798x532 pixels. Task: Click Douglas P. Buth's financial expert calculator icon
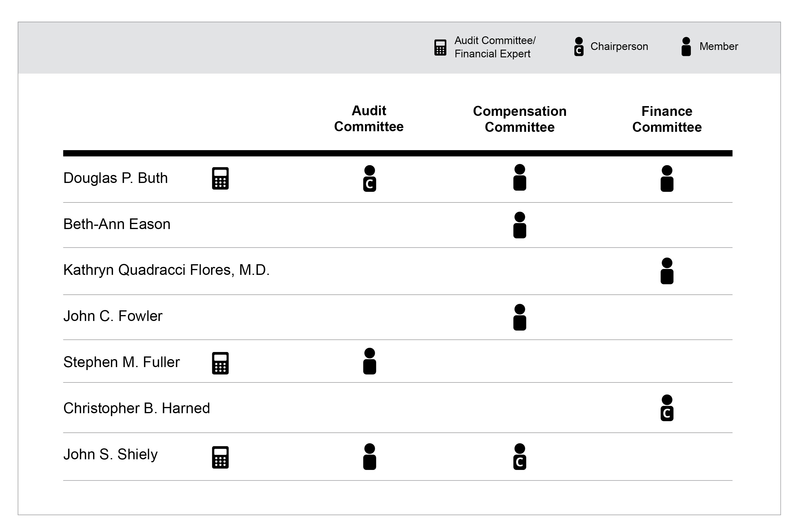coord(220,178)
